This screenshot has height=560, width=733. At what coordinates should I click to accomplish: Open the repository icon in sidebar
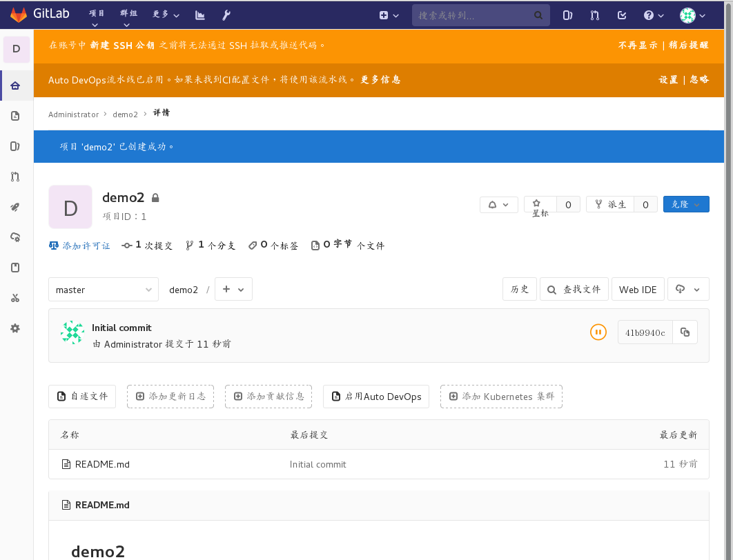(15, 116)
